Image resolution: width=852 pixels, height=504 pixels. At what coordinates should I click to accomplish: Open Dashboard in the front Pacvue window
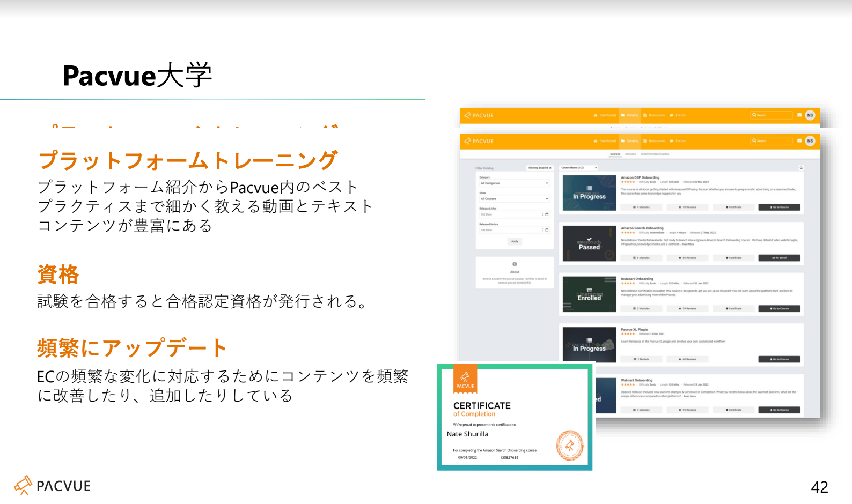pyautogui.click(x=605, y=141)
